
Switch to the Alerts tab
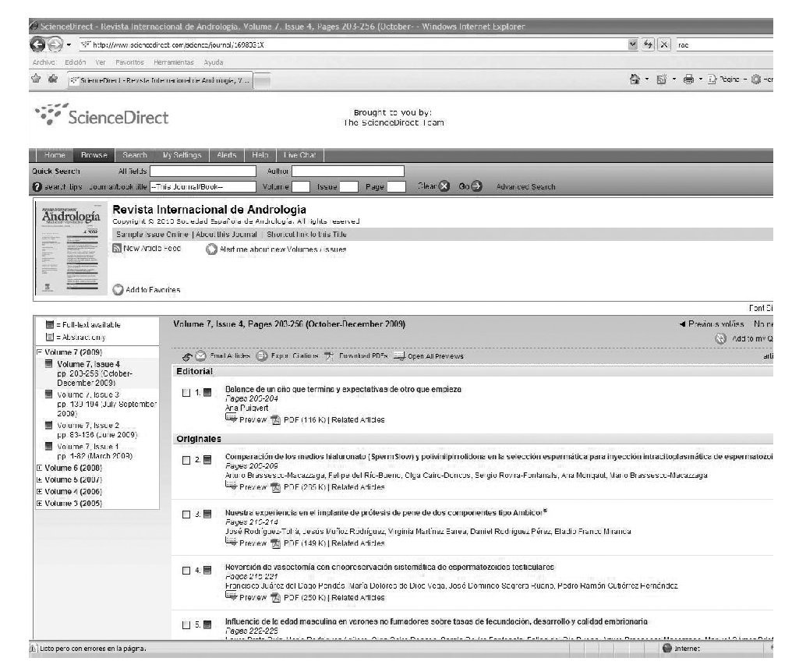[227, 155]
